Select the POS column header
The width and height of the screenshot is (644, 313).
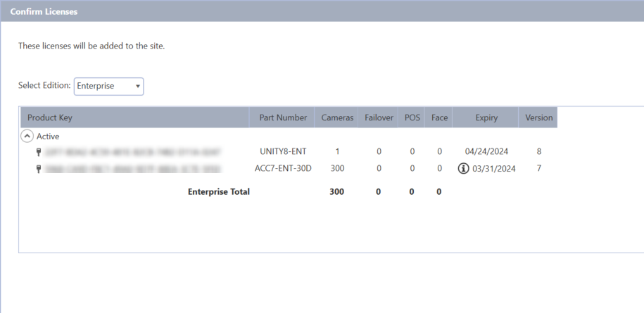[x=412, y=117]
